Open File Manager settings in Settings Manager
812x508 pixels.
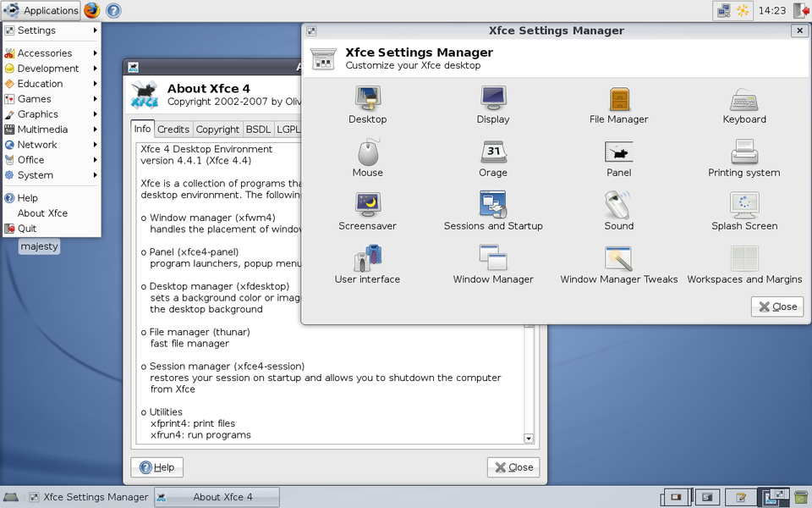[619, 105]
